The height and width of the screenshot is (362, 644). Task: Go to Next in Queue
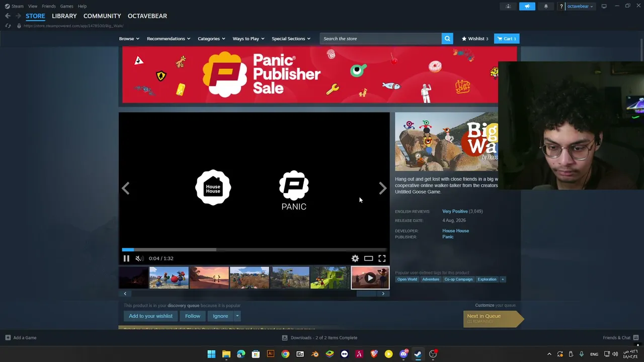tap(493, 318)
